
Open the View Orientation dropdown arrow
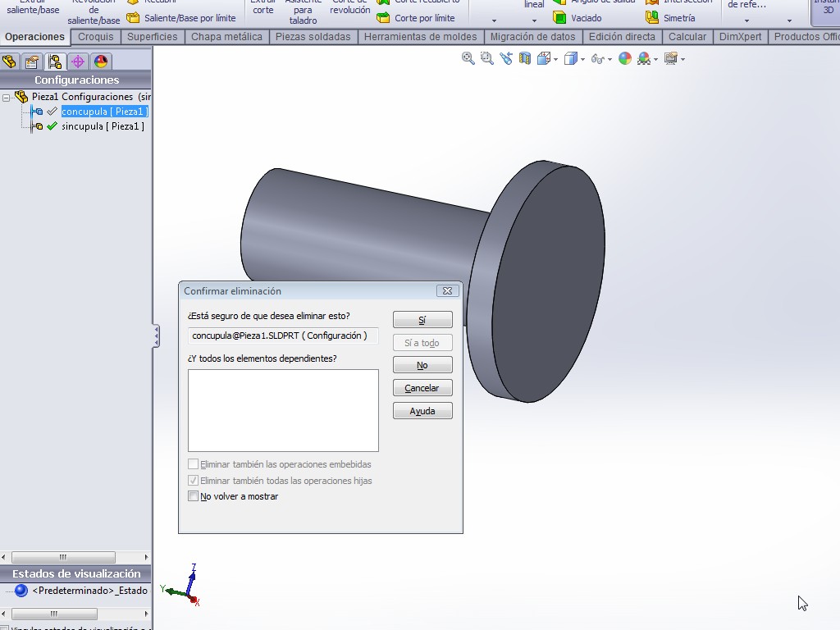click(555, 59)
